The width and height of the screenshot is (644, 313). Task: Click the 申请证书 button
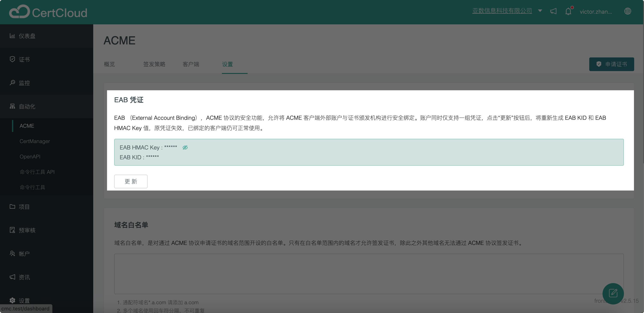click(x=611, y=64)
